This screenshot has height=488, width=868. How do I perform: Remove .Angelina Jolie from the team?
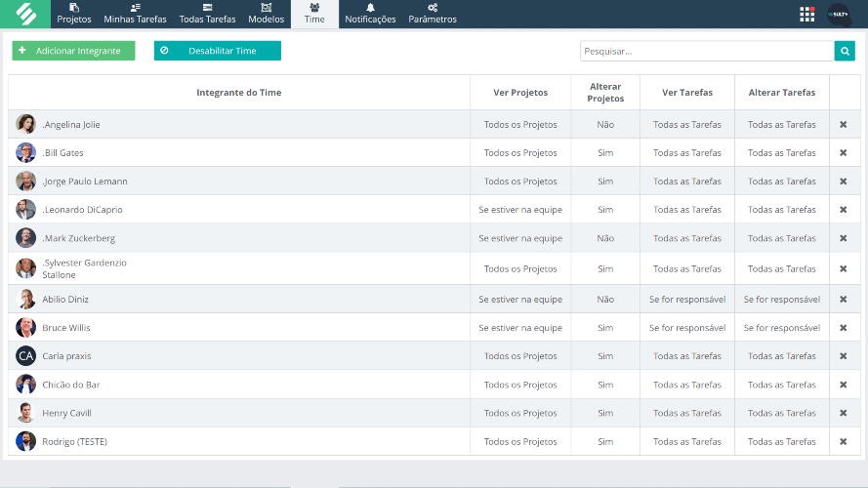[843, 125]
